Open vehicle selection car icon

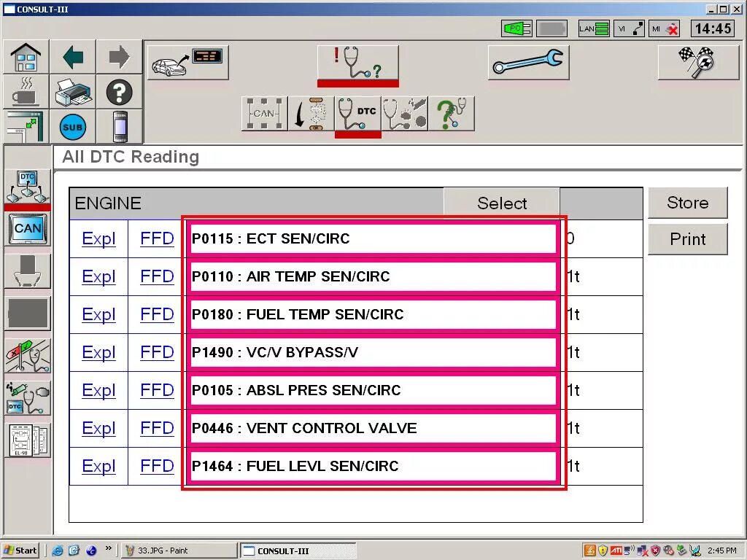pyautogui.click(x=187, y=63)
